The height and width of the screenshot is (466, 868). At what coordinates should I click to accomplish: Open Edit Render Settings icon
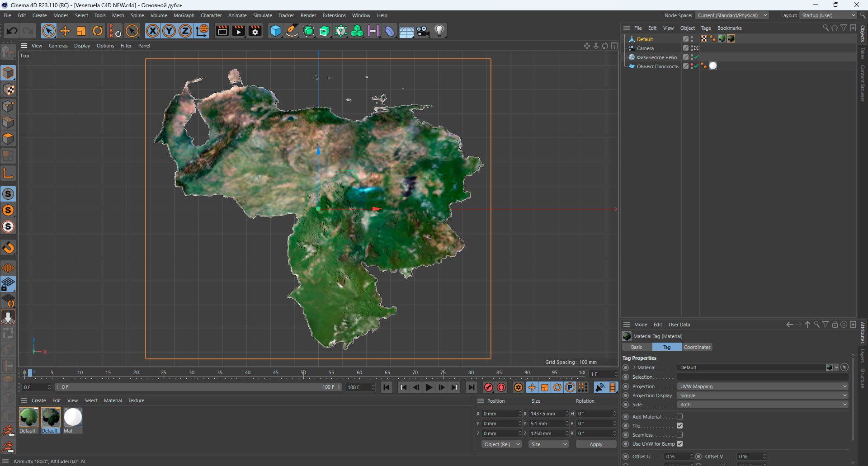pyautogui.click(x=255, y=31)
